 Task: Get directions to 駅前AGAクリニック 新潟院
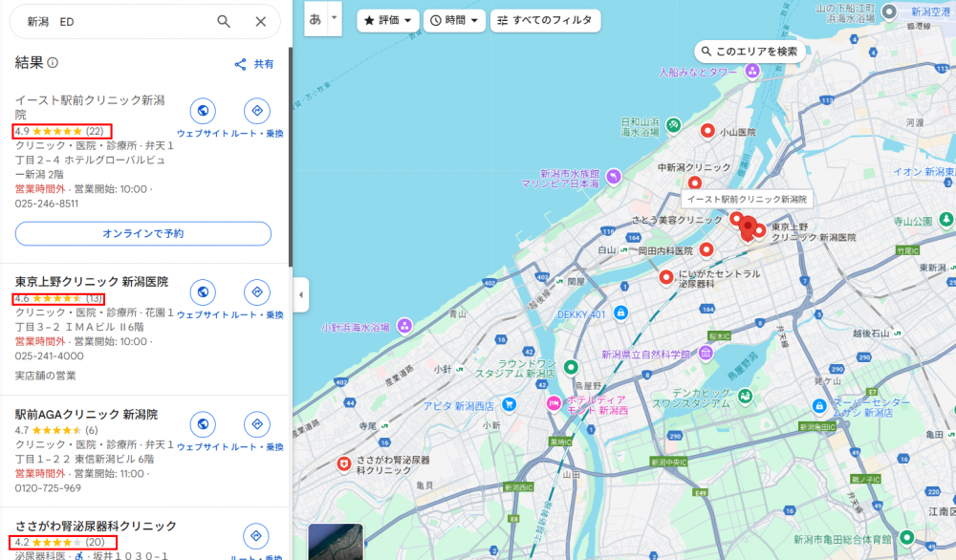pos(256,425)
